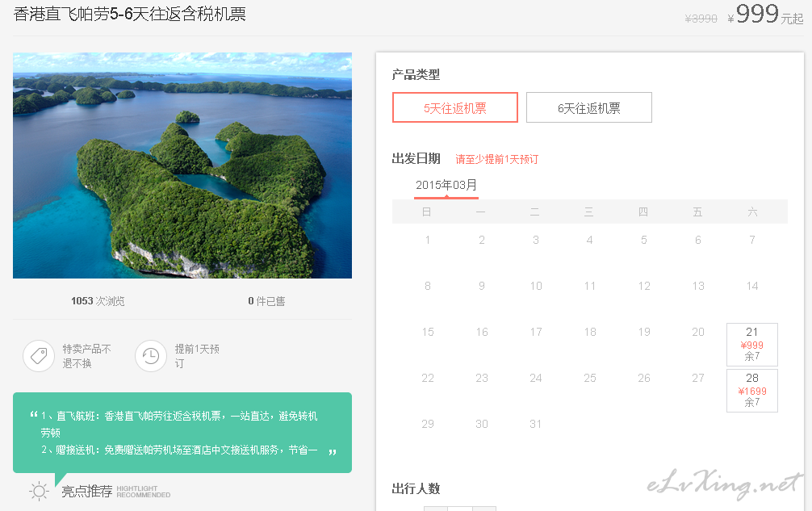
Task: Click the page title 香港直飞帕劳5-6天往返含税机票
Action: point(129,14)
